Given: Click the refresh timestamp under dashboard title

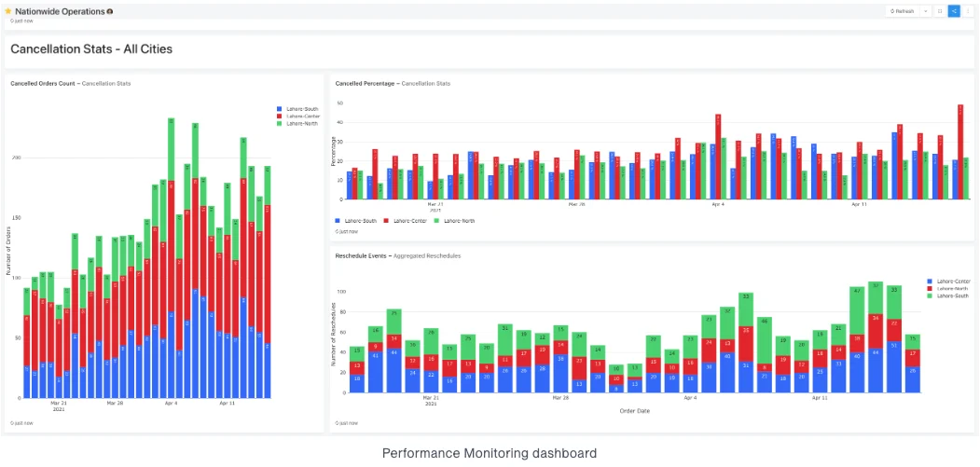Looking at the screenshot, I should [21, 21].
